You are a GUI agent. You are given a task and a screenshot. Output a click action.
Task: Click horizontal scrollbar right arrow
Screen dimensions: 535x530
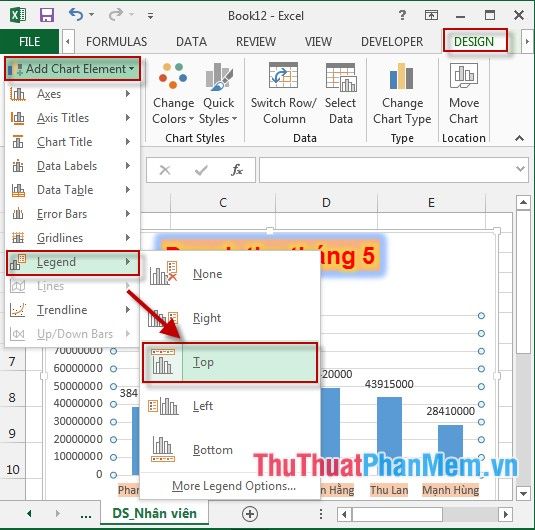pos(505,514)
